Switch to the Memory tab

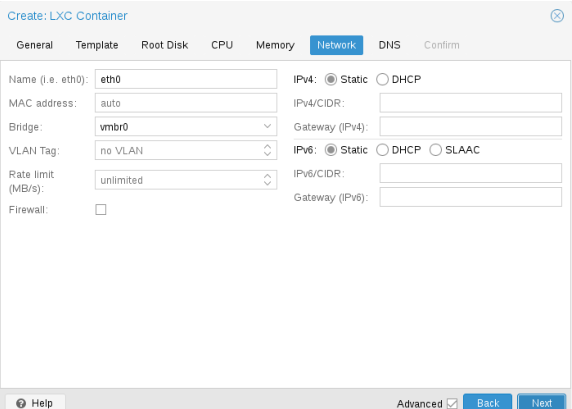275,45
